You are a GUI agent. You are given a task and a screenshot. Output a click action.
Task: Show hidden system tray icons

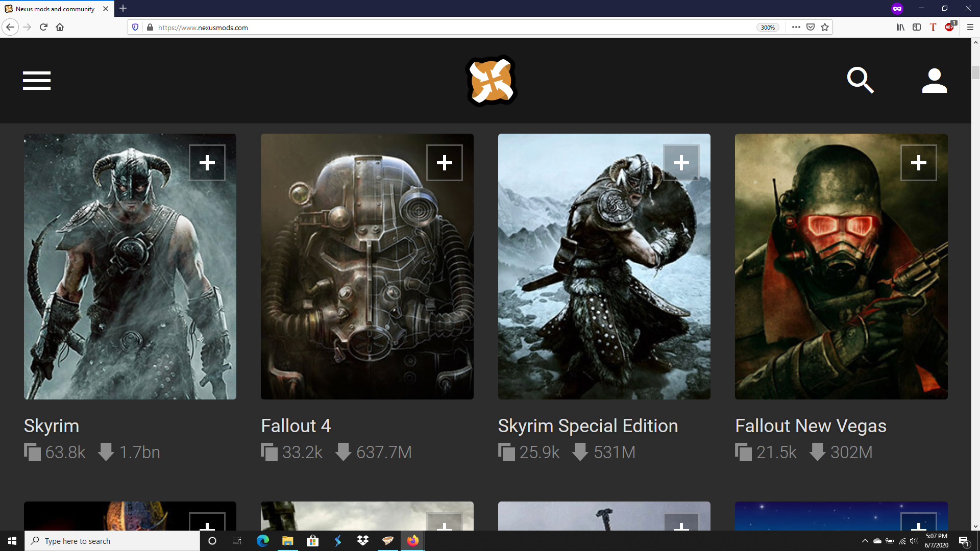[x=865, y=541]
